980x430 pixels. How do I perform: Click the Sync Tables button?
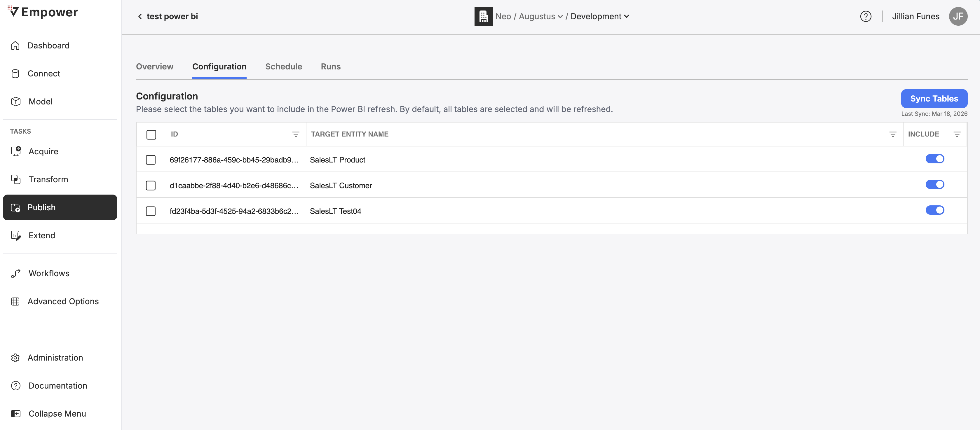[934, 99]
